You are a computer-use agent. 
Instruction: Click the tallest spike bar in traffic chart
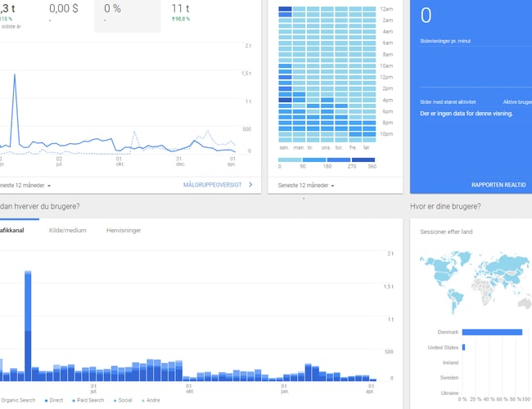tap(28, 326)
